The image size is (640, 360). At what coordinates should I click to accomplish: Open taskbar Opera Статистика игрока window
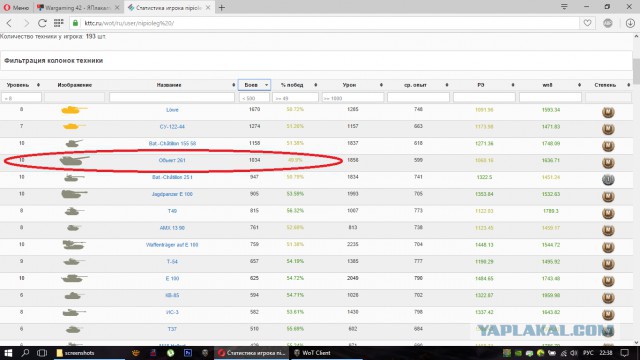point(251,353)
